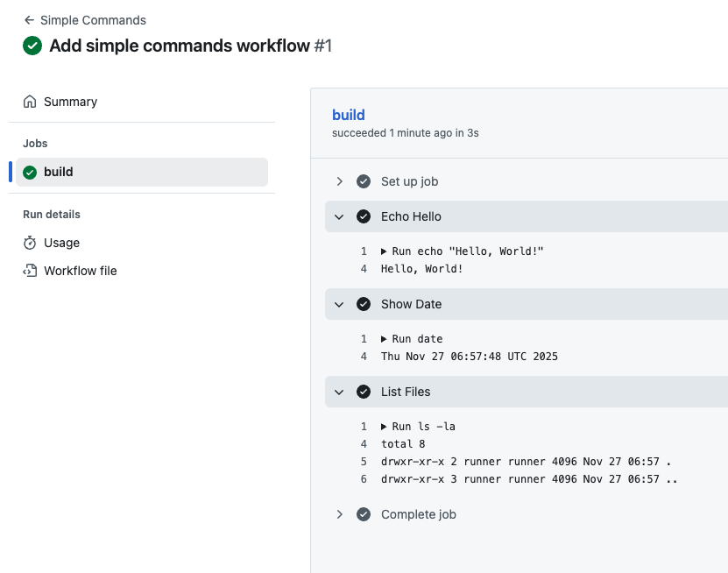Collapse the Echo Hello step
This screenshot has width=728, height=573.
click(340, 216)
